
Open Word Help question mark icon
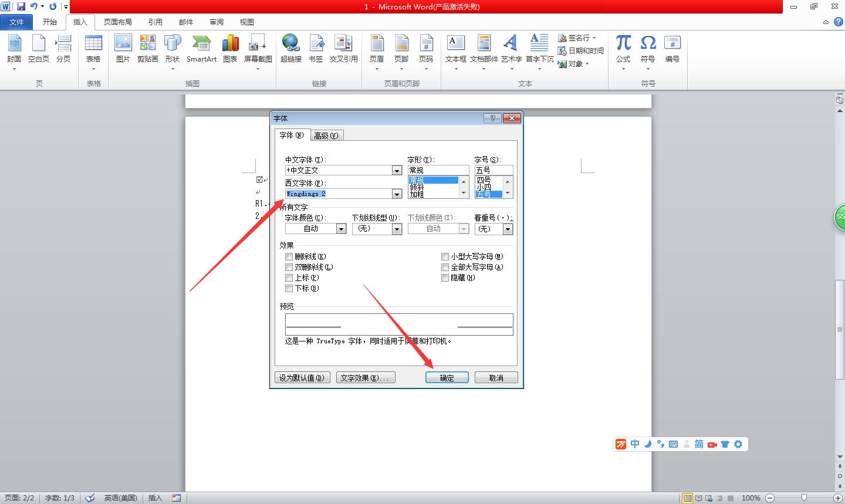coord(839,22)
